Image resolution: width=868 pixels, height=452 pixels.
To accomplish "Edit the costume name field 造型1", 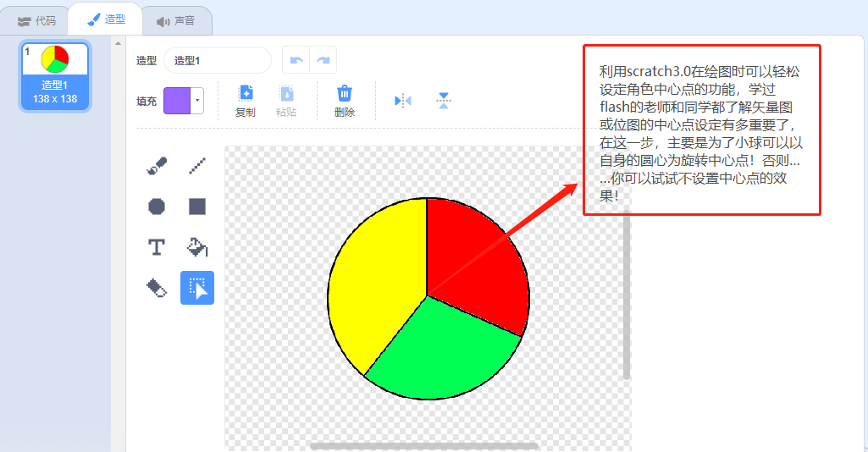I will point(218,60).
